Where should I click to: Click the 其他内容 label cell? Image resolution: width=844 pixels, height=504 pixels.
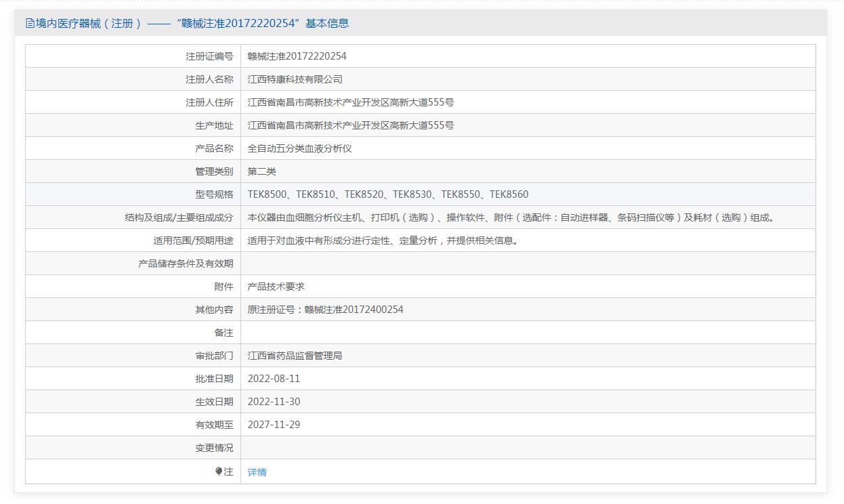point(133,310)
